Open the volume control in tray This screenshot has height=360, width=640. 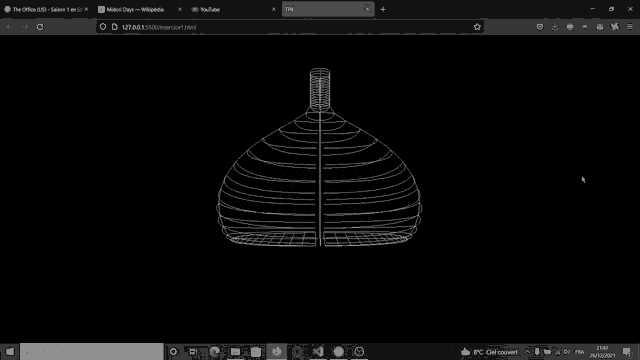[567, 352]
